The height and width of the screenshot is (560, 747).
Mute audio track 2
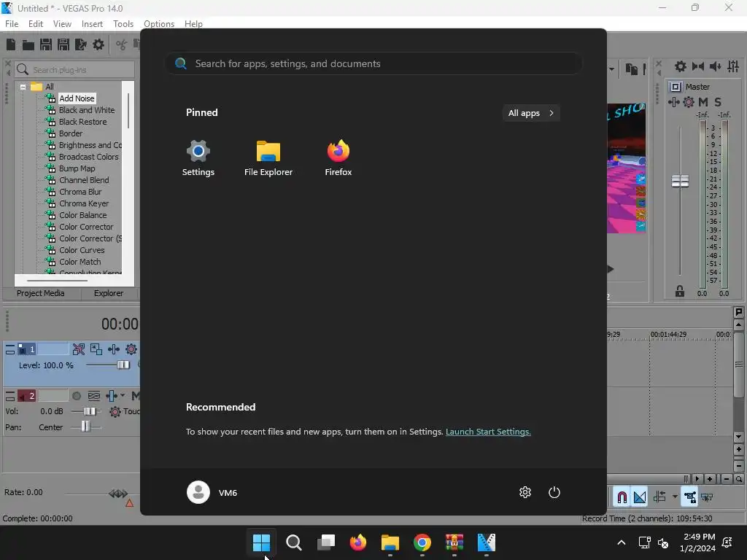pos(135,396)
